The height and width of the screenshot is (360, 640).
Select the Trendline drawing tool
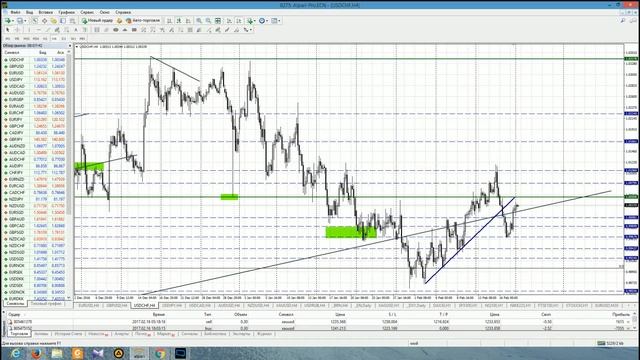[48, 30]
